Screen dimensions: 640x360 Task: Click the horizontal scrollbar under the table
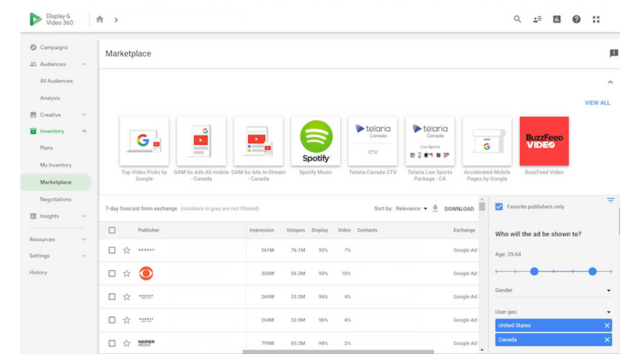tap(338, 351)
